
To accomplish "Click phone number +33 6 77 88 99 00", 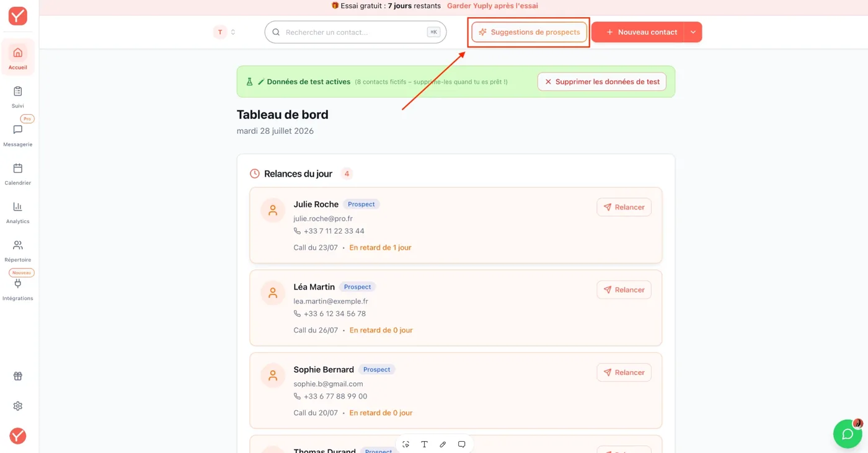I will (335, 396).
